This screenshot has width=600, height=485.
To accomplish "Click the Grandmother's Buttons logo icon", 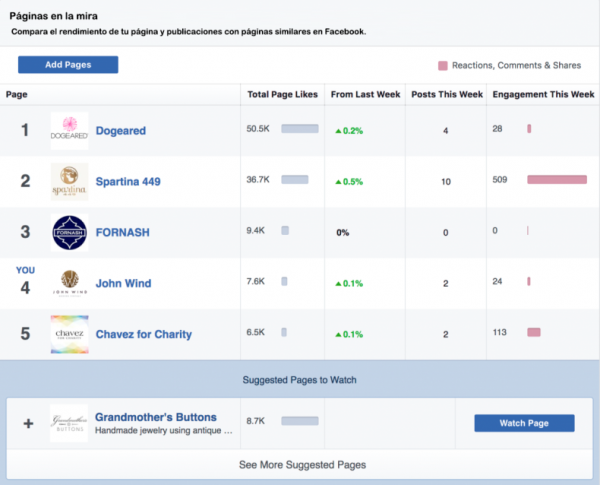I will 69,423.
